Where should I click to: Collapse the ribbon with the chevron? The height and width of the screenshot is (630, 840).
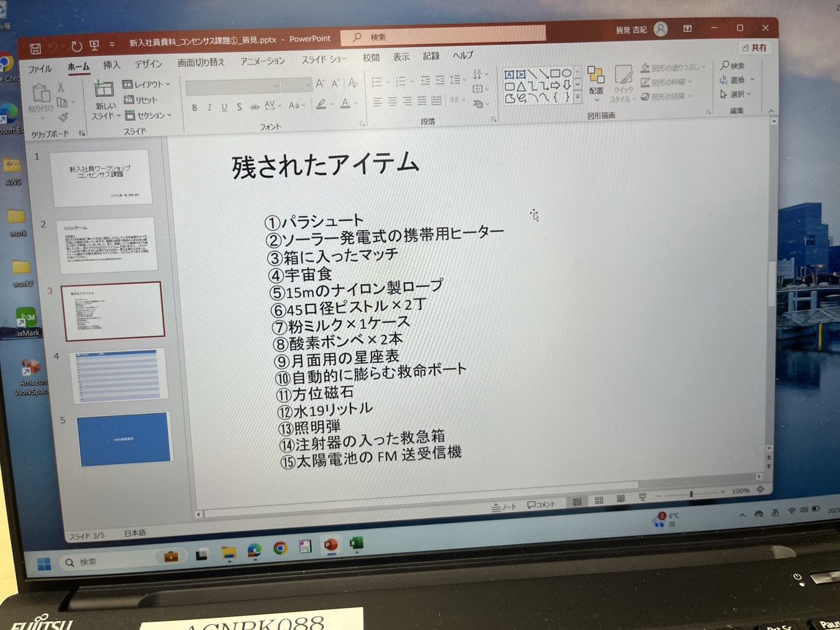pos(771,111)
